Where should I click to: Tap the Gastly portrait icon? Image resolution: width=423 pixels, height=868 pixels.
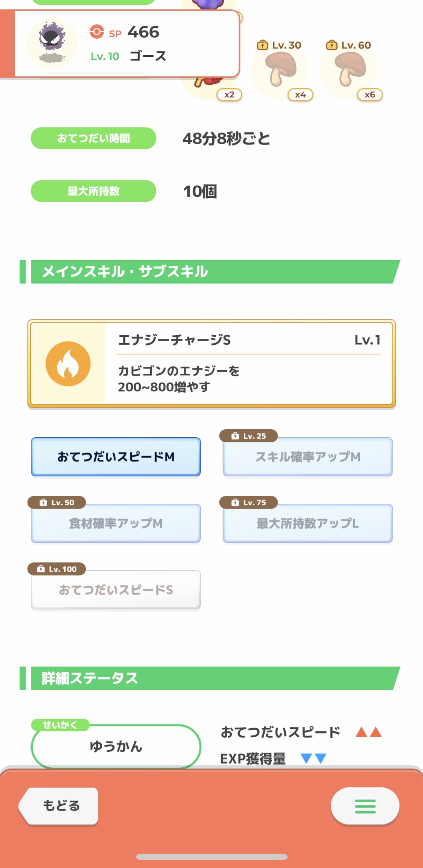pyautogui.click(x=52, y=42)
